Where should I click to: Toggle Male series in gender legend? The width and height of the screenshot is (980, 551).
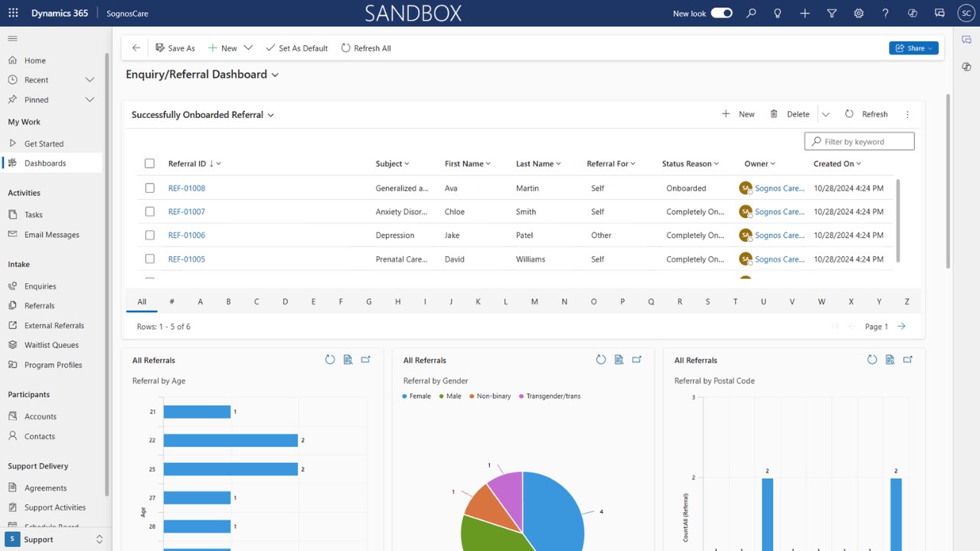[x=450, y=396]
